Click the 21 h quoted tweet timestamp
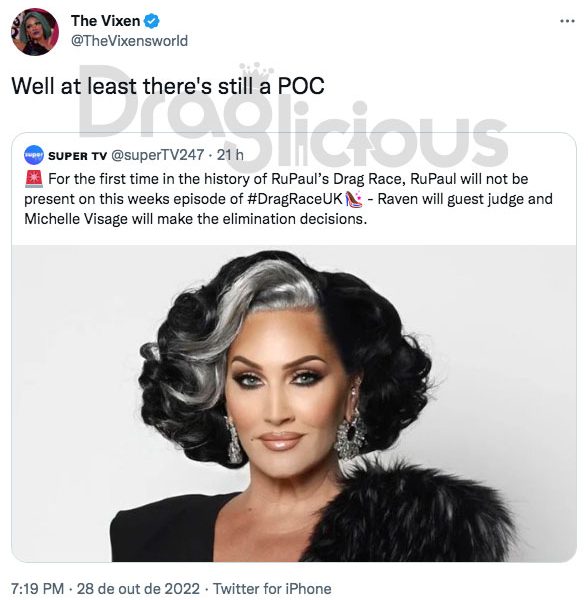The image size is (588, 600). pos(230,155)
